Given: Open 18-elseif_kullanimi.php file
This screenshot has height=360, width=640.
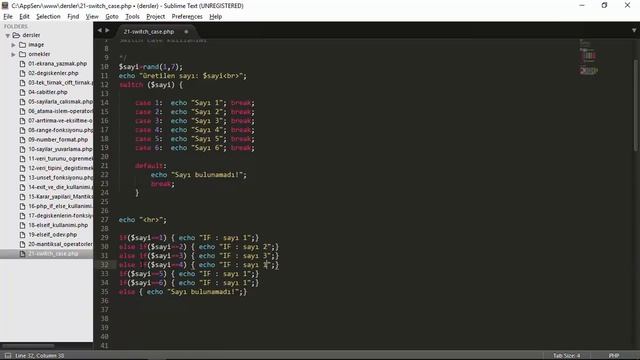Looking at the screenshot, I should (x=58, y=225).
